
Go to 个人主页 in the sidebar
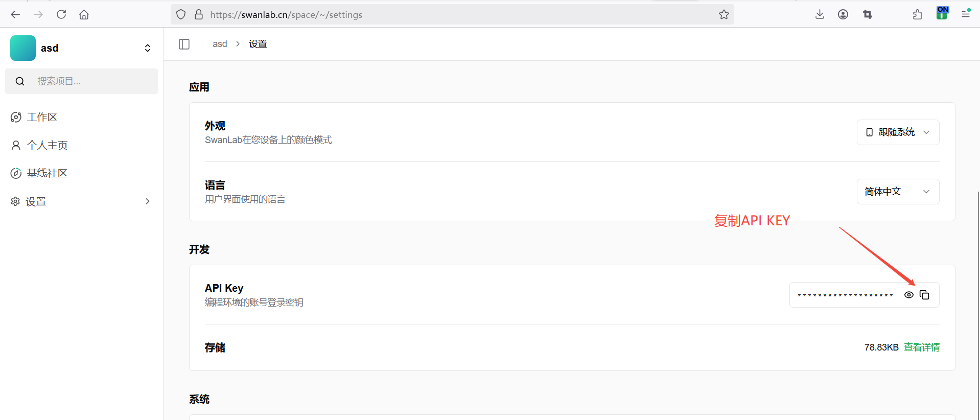click(47, 145)
